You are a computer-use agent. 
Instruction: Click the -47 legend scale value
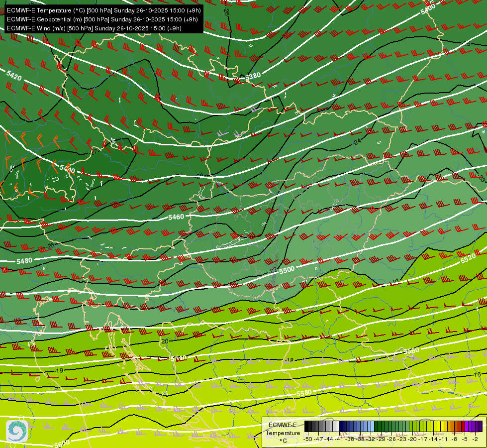tap(318, 439)
